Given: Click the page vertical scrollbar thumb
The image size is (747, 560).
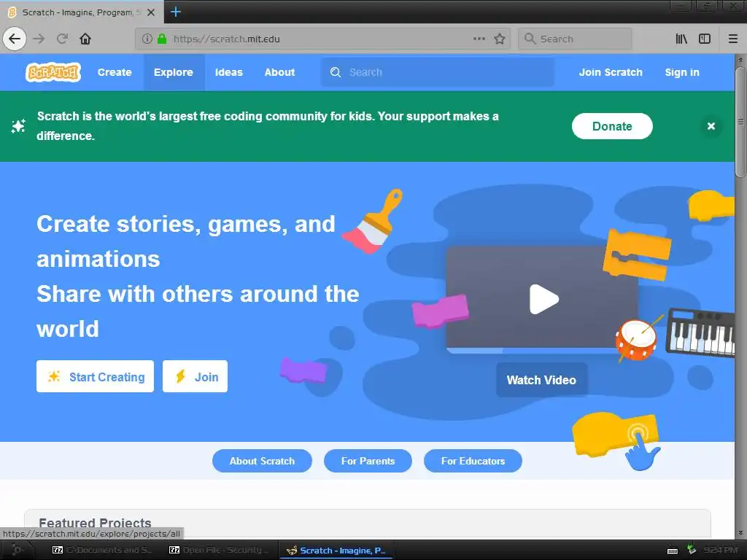Looking at the screenshot, I should (740, 122).
